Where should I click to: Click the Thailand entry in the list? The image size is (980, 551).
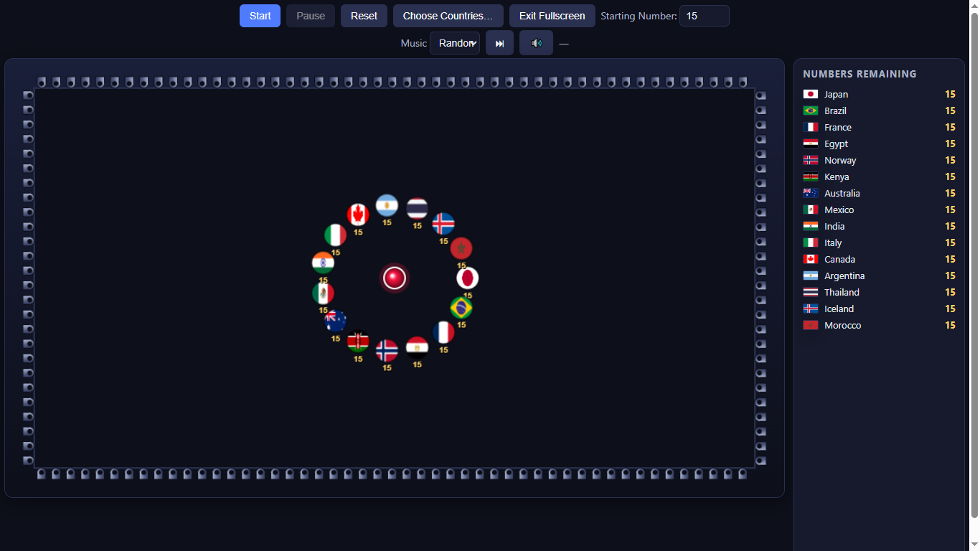coord(880,292)
